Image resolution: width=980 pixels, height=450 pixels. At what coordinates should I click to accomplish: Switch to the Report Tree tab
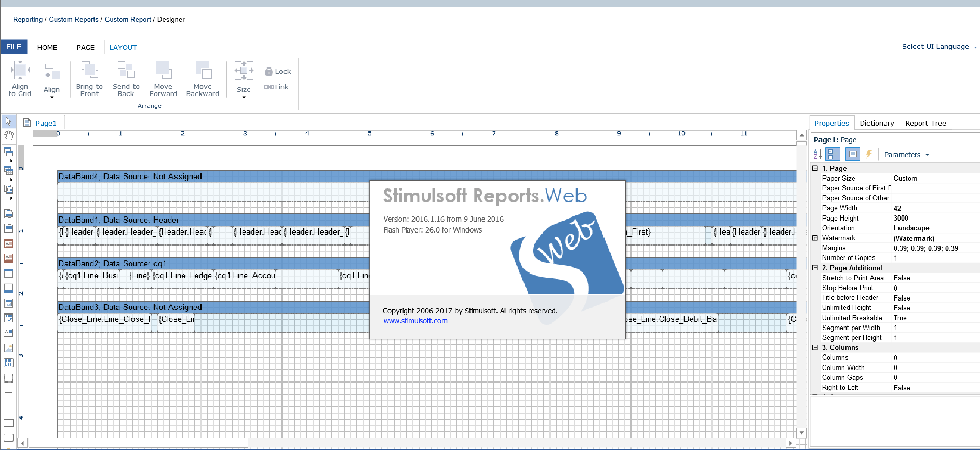925,124
